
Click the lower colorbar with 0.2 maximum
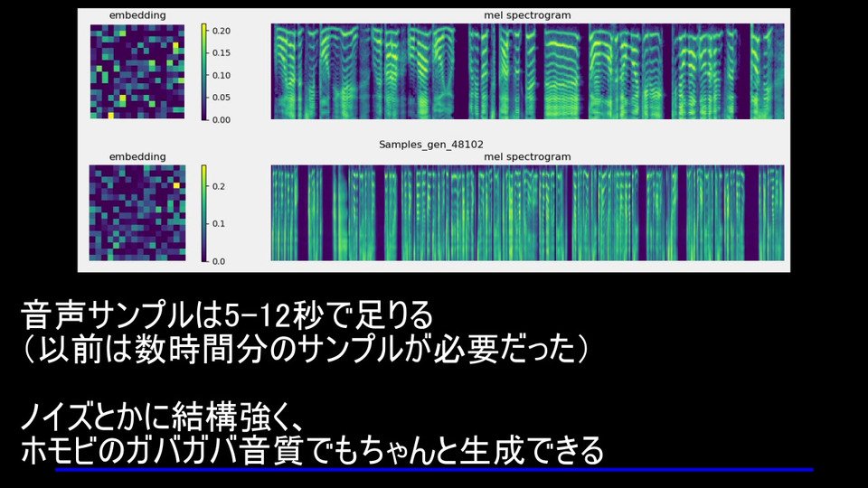coord(203,213)
